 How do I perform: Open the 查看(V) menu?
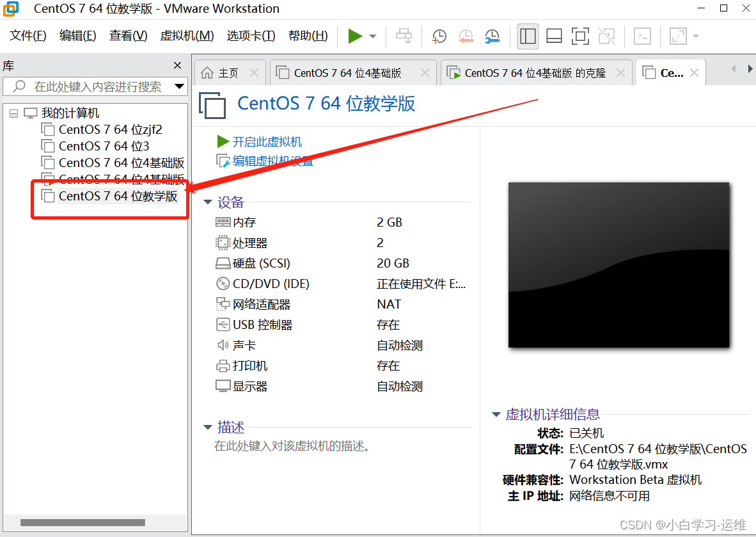(129, 36)
